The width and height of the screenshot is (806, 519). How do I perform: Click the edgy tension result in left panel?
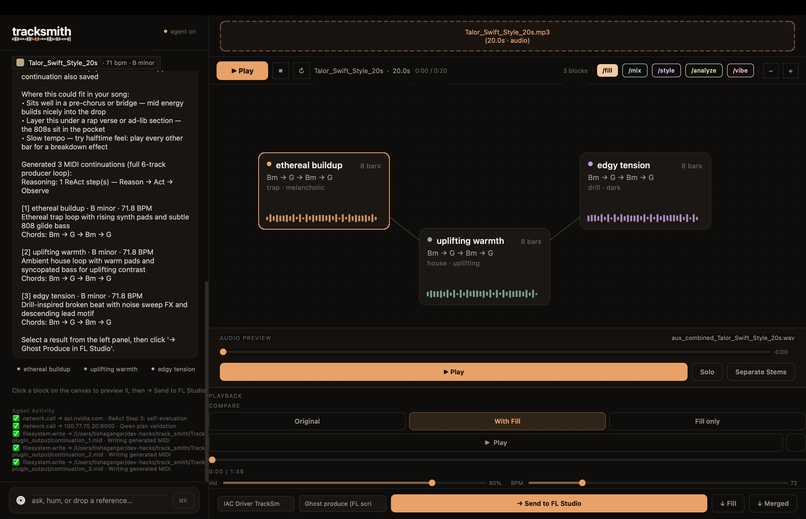[x=173, y=369]
